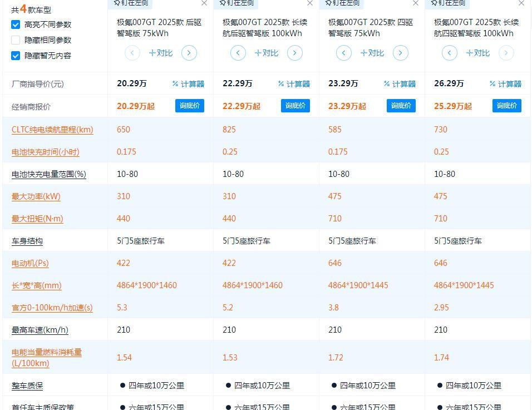Click the 825 km range value

click(x=229, y=130)
